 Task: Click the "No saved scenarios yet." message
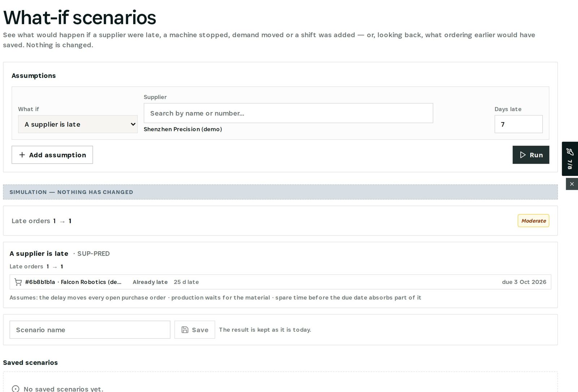tap(63, 389)
